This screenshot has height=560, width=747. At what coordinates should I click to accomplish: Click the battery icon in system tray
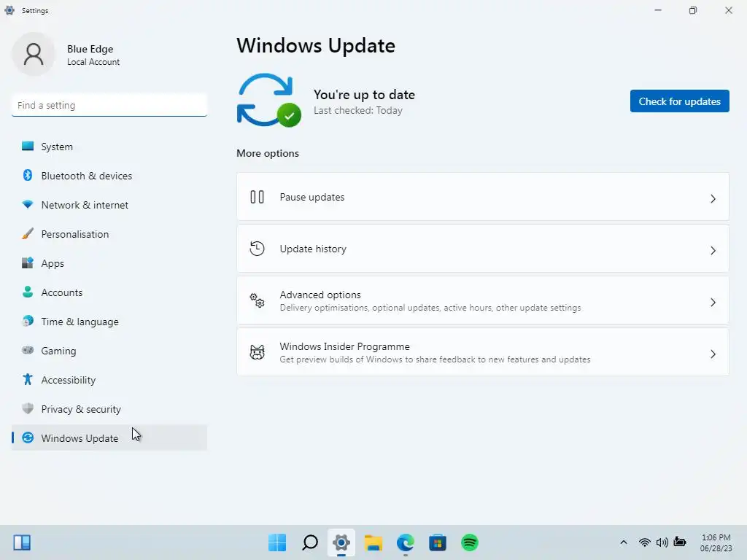pyautogui.click(x=680, y=542)
